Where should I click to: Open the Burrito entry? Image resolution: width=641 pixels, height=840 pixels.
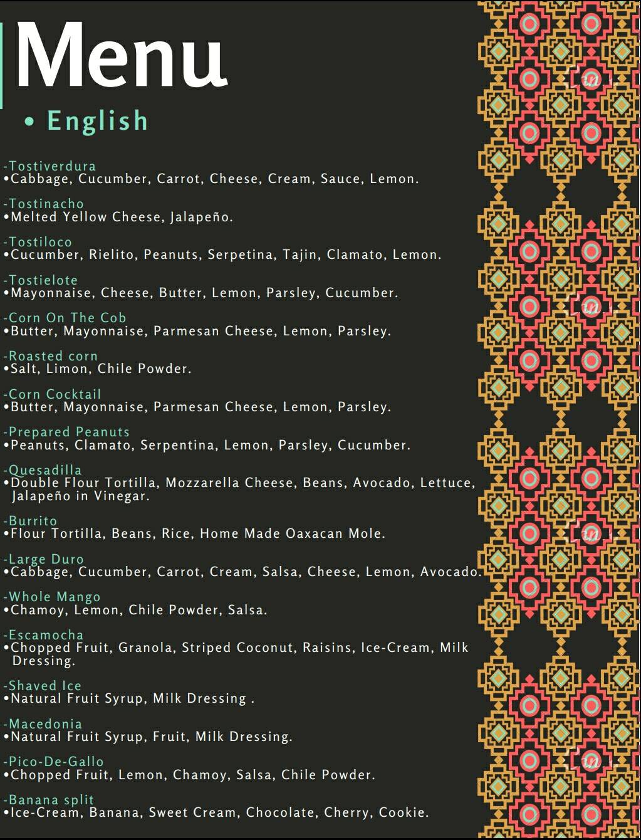[32, 521]
